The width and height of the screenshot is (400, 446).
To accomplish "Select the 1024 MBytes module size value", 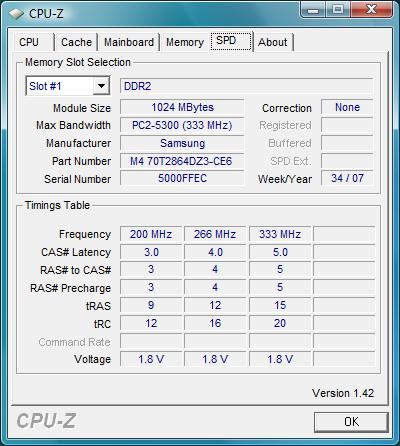I will (182, 107).
